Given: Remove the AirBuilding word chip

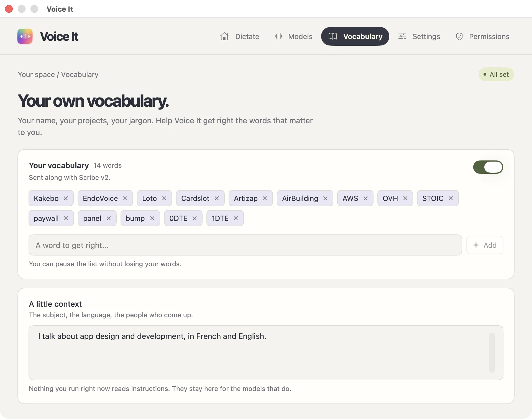Looking at the screenshot, I should [x=325, y=198].
